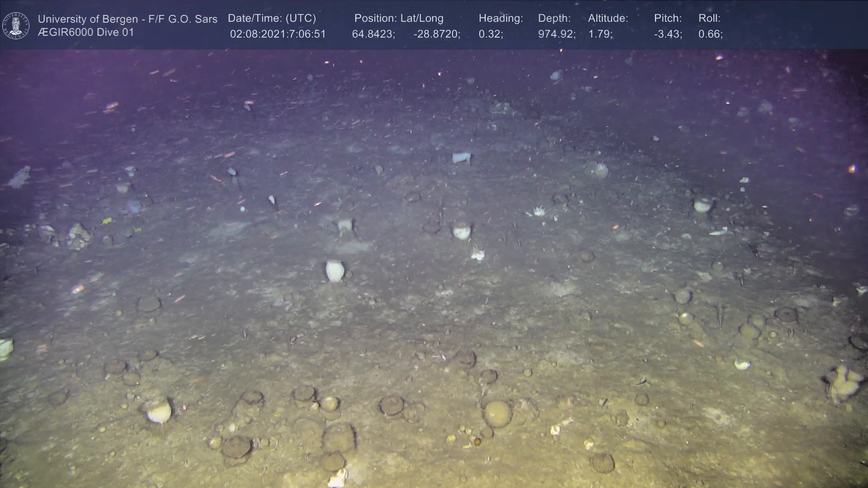Click the white vase-shaped sponge at center
The height and width of the screenshot is (488, 868).
click(x=335, y=271)
